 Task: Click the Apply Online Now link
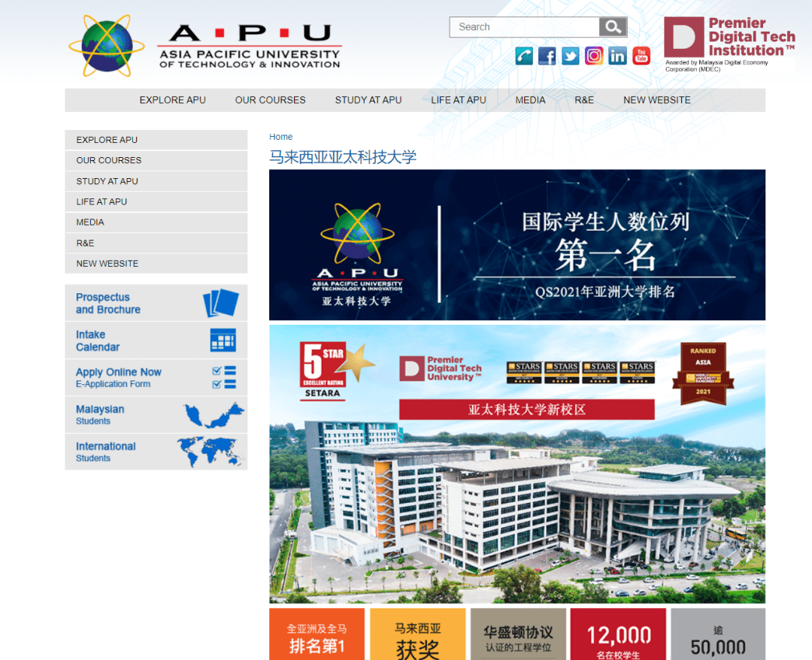coord(119,371)
